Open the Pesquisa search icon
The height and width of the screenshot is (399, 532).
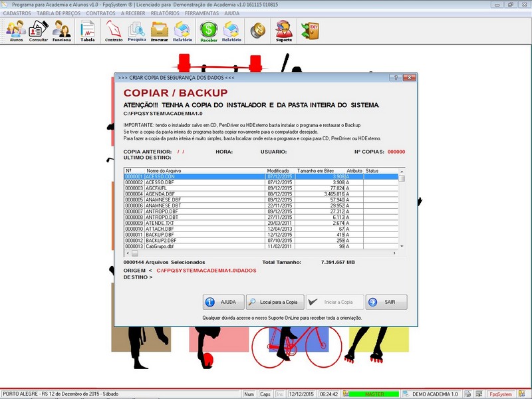pyautogui.click(x=137, y=31)
